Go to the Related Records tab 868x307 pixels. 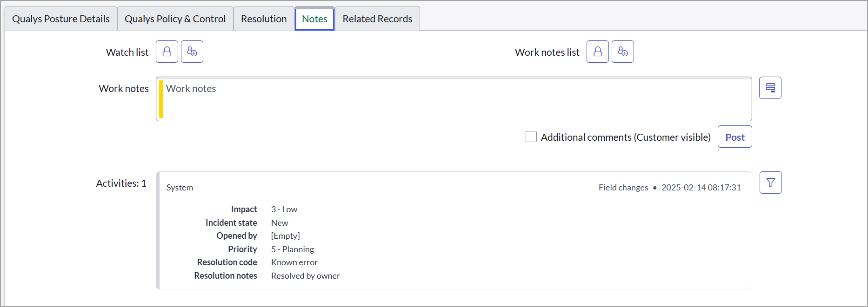[x=378, y=19]
